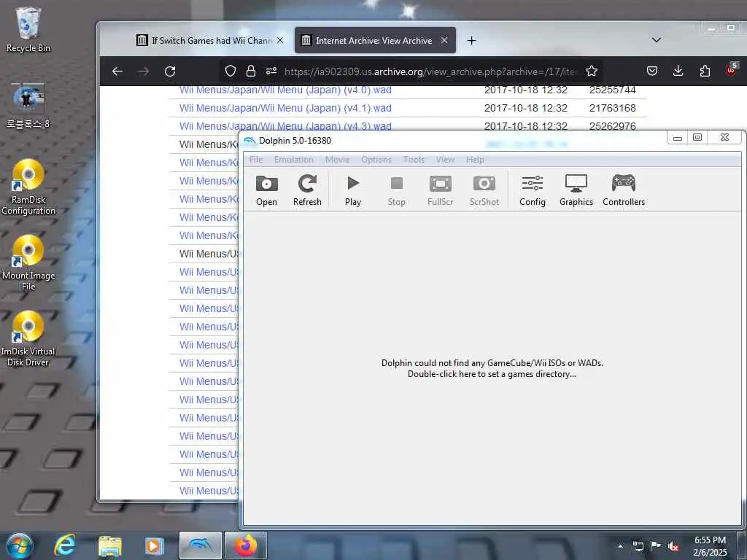Select Mount Image File desktop shortcut
The height and width of the screenshot is (560, 747).
pyautogui.click(x=28, y=262)
